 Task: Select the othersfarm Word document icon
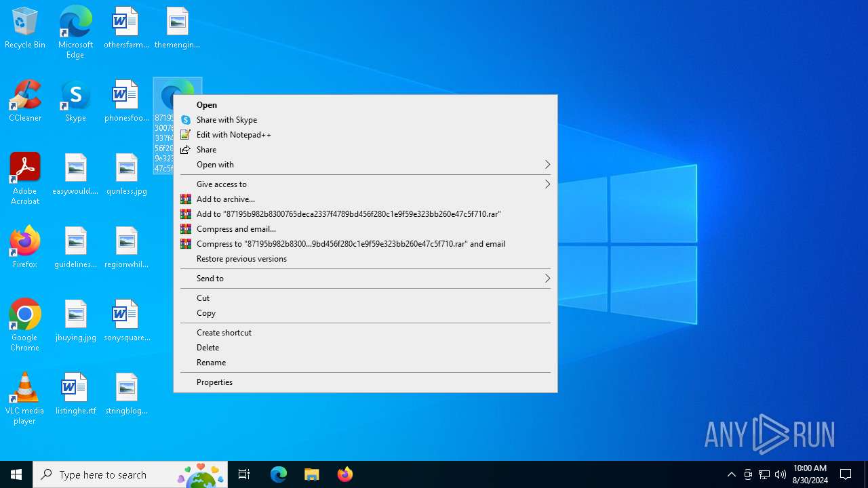[126, 28]
